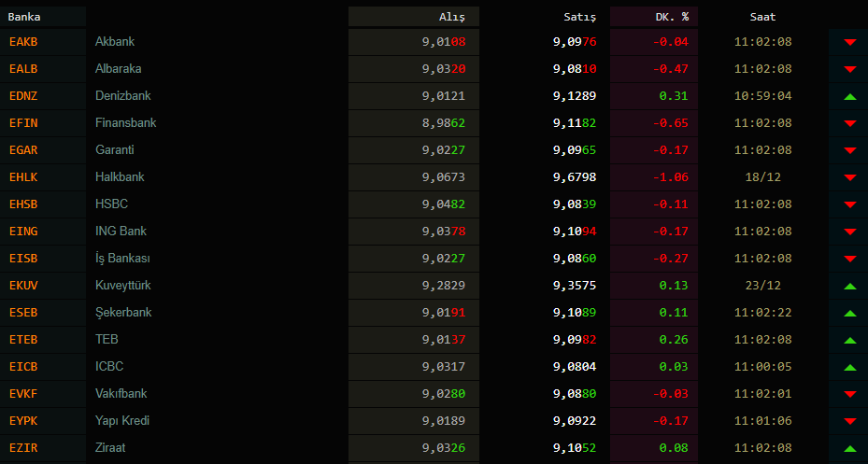Sort by the Saat column header
Screen dimensions: 868x464
click(x=762, y=17)
